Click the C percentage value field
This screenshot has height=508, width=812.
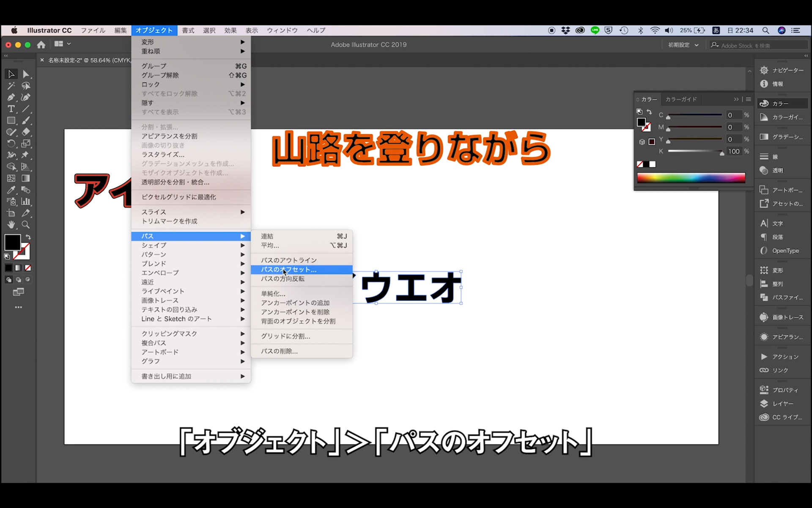[734, 115]
